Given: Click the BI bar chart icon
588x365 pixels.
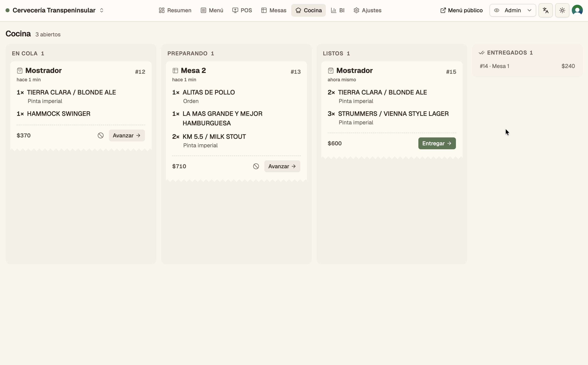Looking at the screenshot, I should point(334,10).
